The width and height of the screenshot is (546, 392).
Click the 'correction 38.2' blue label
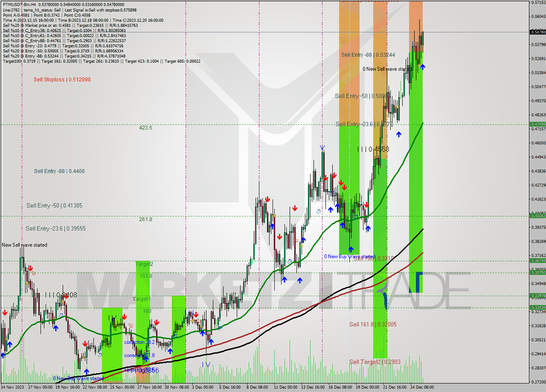(x=139, y=342)
